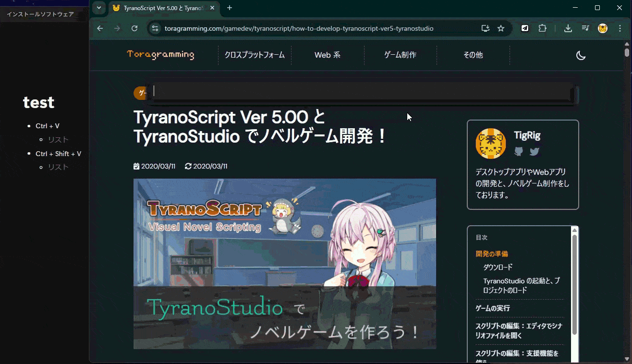Viewport: 632px width, 364px height.
Task: Open the Extensions puzzle icon
Action: [x=542, y=28]
